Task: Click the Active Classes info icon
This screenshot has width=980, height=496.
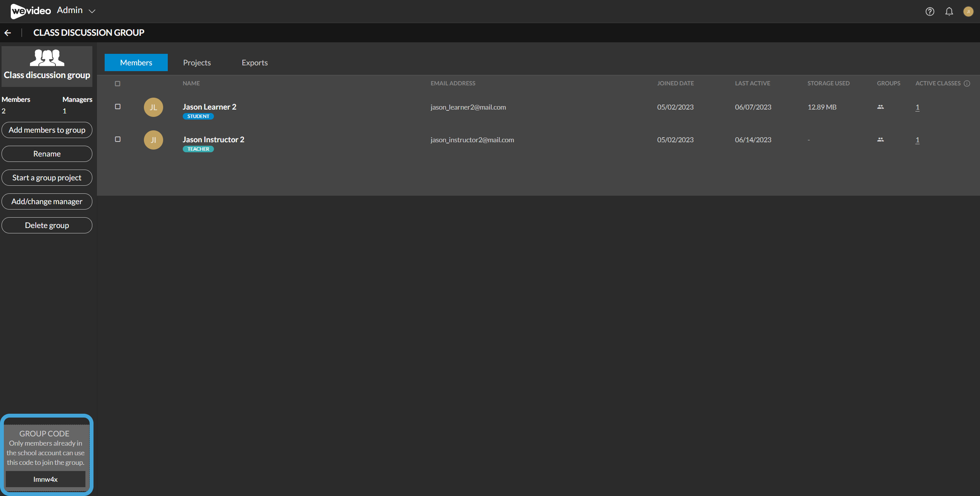Action: [x=967, y=83]
